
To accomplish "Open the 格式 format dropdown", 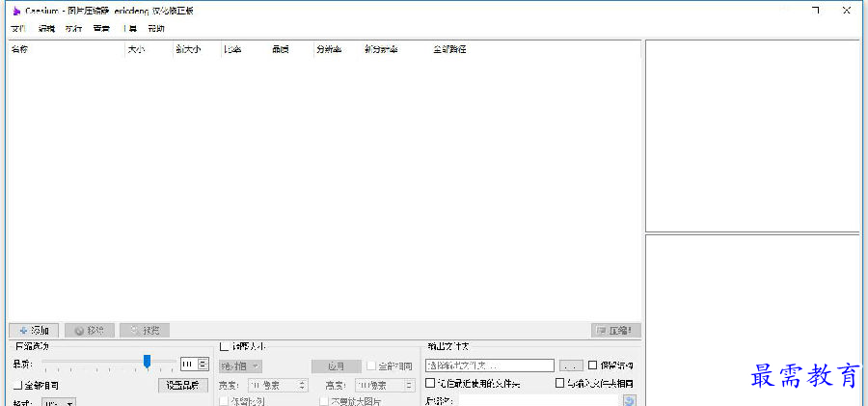I will pyautogui.click(x=59, y=402).
